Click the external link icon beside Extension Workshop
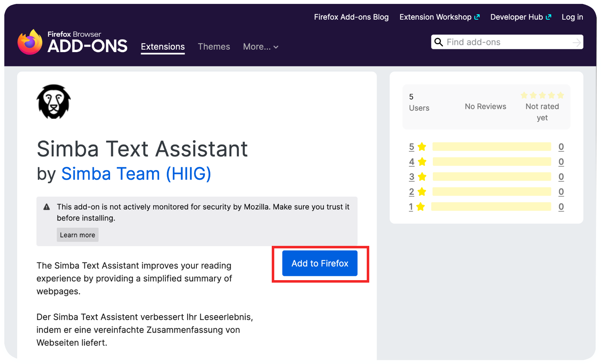The height and width of the screenshot is (364, 601). click(x=477, y=17)
